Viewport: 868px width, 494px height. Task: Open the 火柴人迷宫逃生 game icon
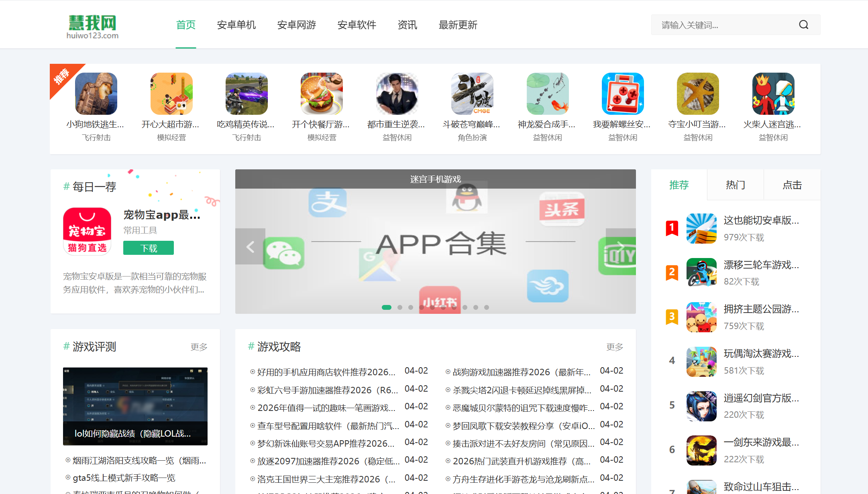point(773,94)
